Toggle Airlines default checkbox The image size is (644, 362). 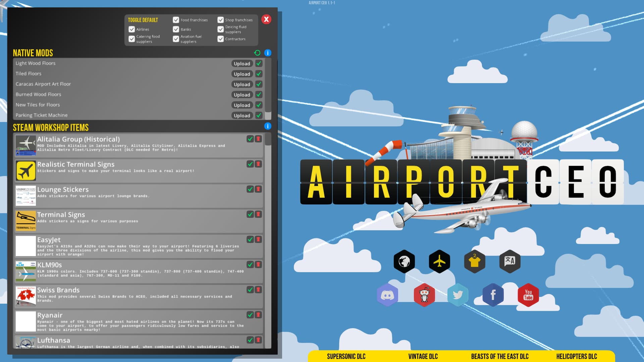132,29
